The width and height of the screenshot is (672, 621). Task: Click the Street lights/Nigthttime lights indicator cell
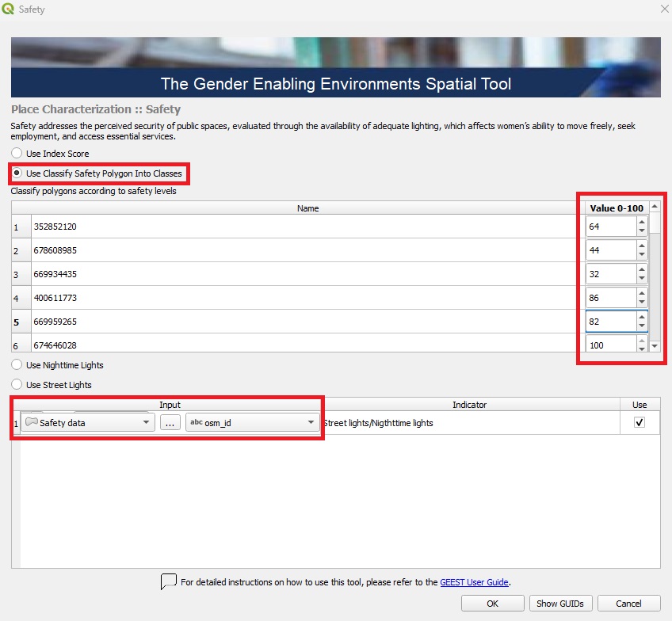[x=470, y=423]
